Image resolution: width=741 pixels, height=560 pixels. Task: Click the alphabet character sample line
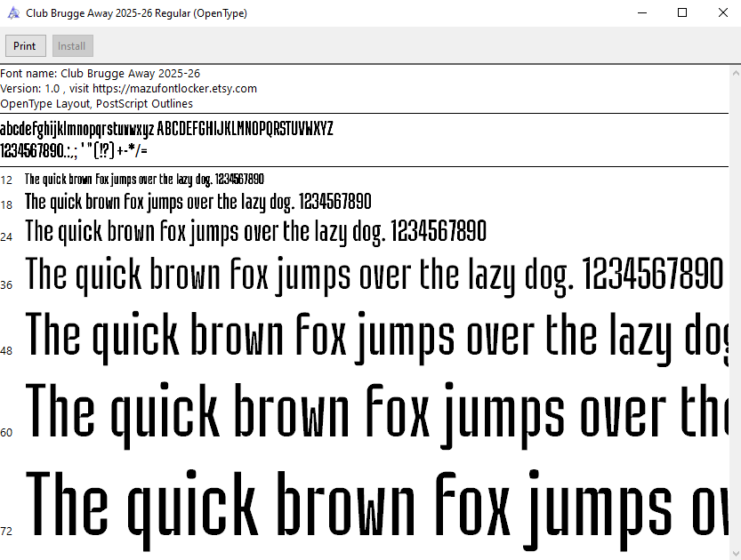tap(166, 129)
